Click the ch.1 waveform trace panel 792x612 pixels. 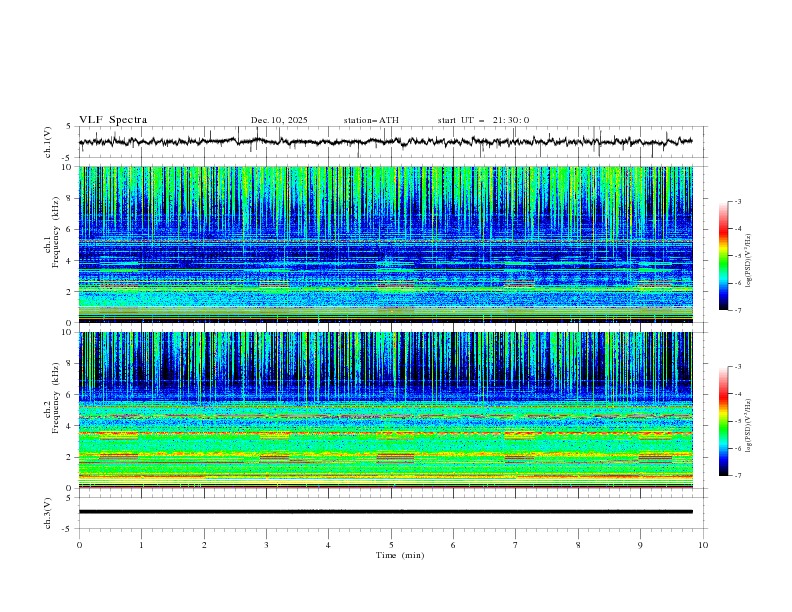(392, 142)
